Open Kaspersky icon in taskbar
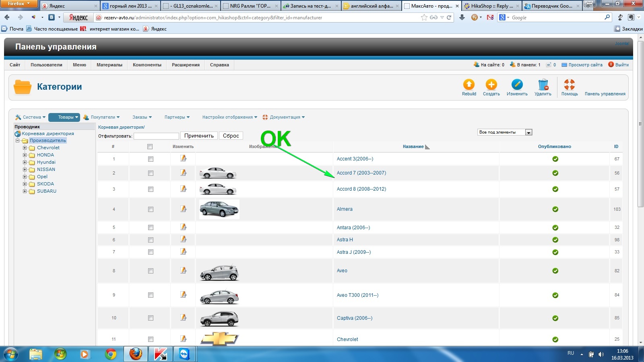Image resolution: width=644 pixels, height=362 pixels. 160,354
